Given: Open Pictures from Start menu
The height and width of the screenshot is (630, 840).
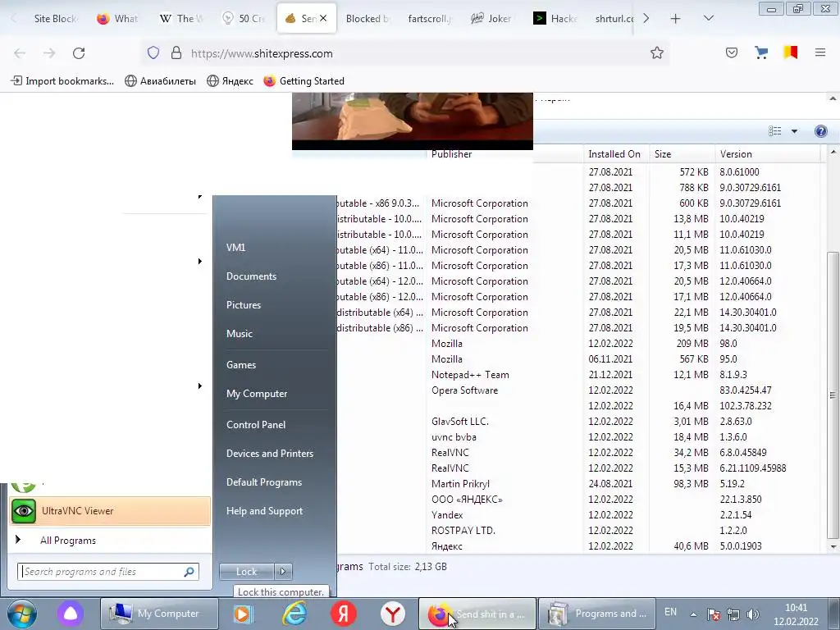Looking at the screenshot, I should tap(244, 305).
